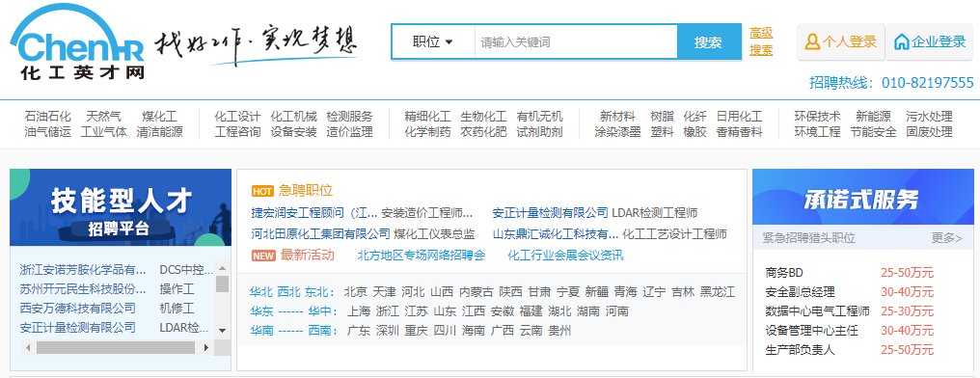Choose 广东 province filter
The image size is (980, 378).
(x=358, y=331)
